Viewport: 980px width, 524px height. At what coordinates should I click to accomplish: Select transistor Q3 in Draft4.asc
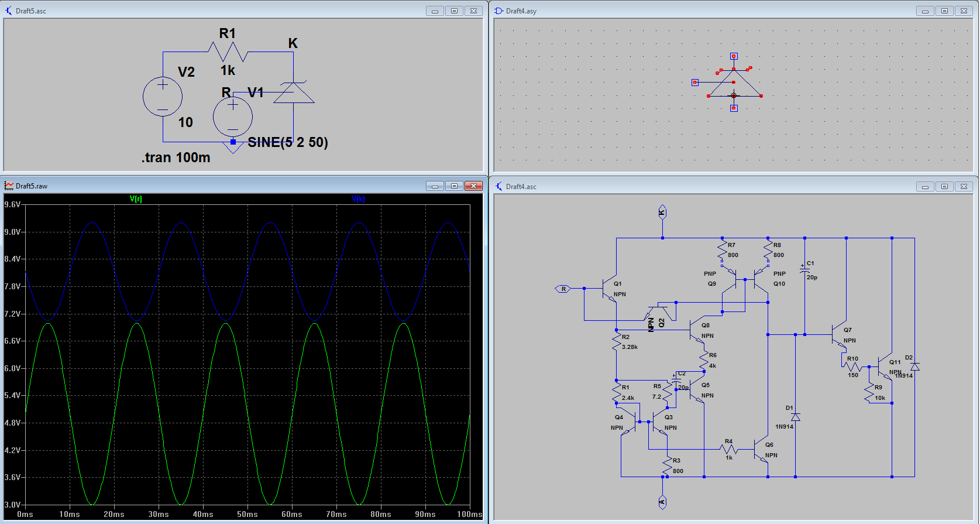[x=660, y=422]
